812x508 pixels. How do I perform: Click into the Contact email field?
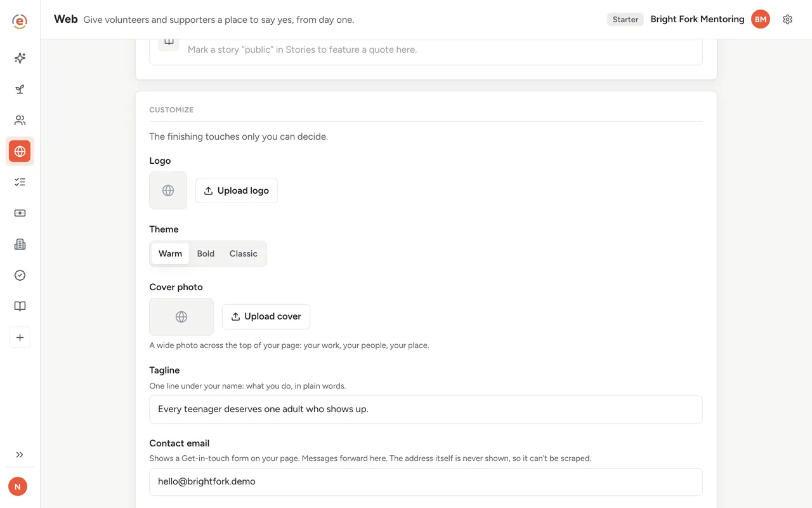coord(426,482)
